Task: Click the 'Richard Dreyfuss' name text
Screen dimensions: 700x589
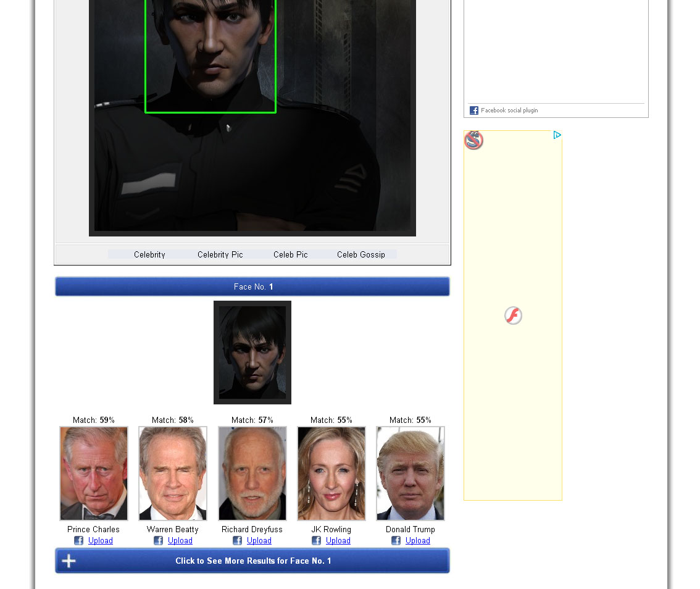Action: (252, 529)
